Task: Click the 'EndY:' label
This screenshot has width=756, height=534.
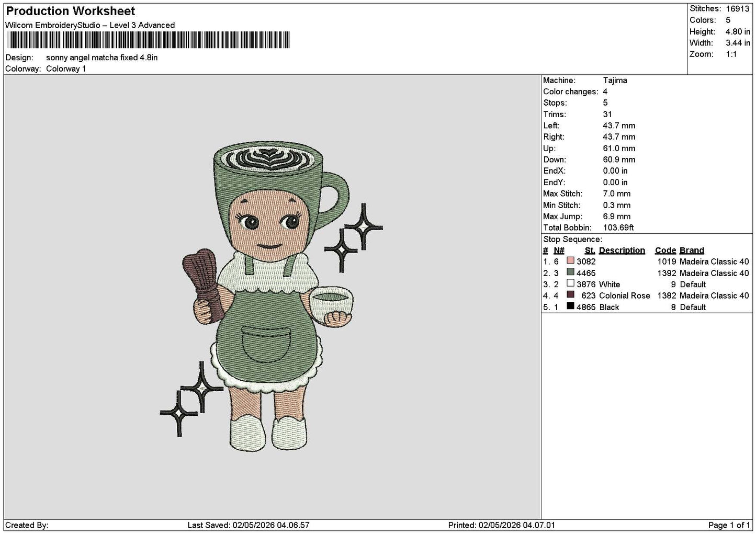Action: [x=555, y=183]
